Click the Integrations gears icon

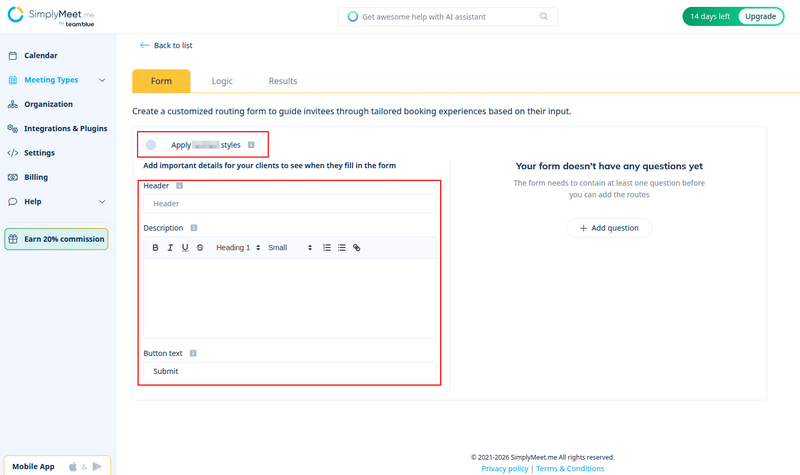[x=13, y=128]
